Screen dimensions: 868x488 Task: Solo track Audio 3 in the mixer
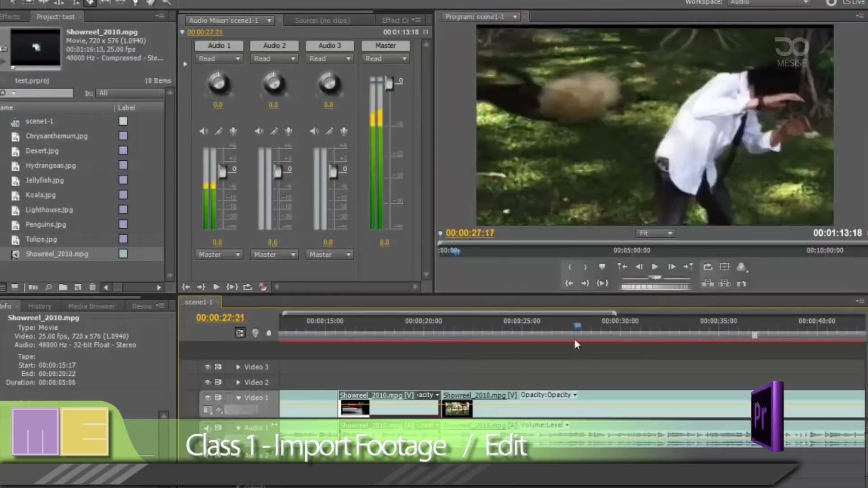pos(329,131)
